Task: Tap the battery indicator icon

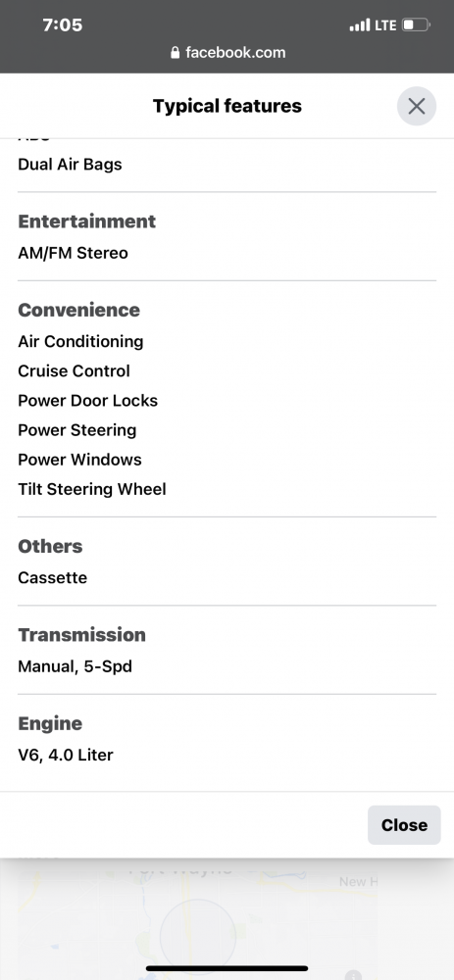Action: coord(417,25)
